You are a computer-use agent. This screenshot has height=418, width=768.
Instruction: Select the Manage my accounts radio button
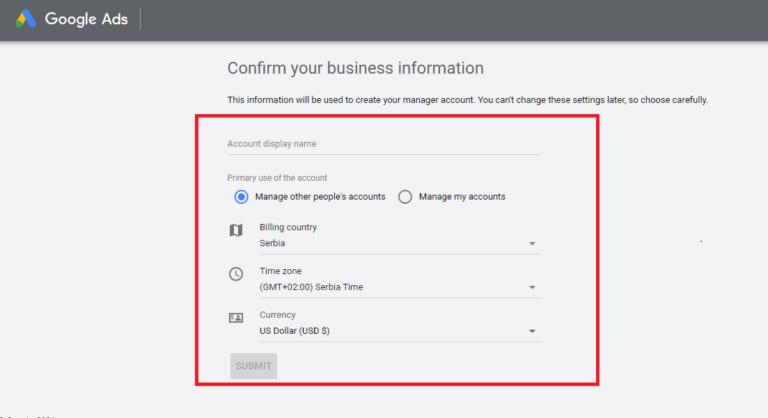[x=405, y=197]
